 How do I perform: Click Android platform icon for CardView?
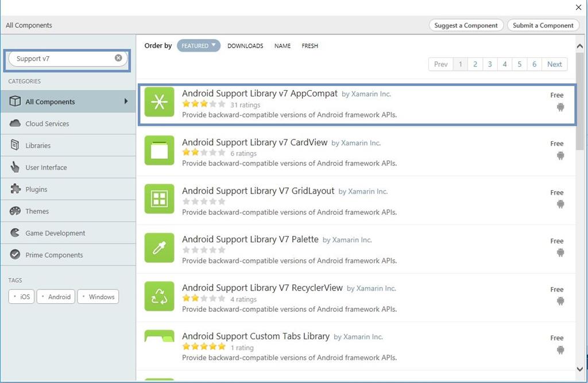(560, 156)
